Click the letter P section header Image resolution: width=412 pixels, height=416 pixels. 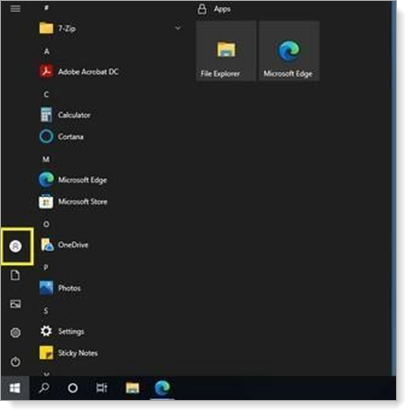coord(46,267)
